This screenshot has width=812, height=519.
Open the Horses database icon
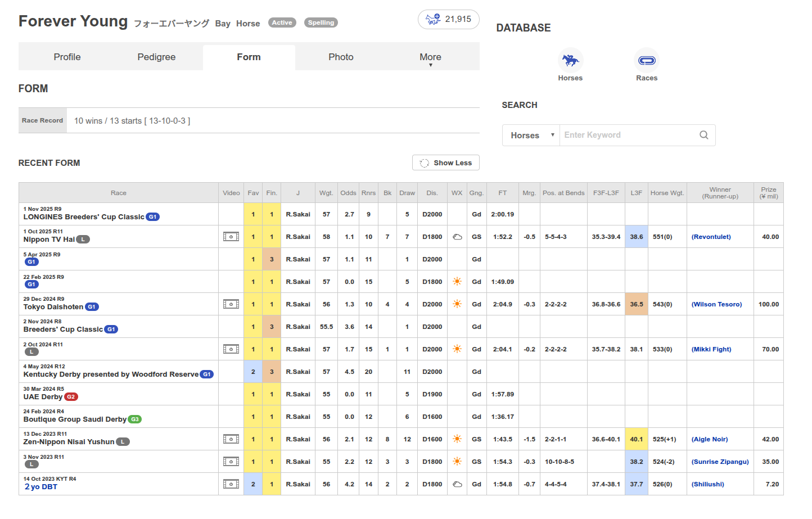[570, 60]
